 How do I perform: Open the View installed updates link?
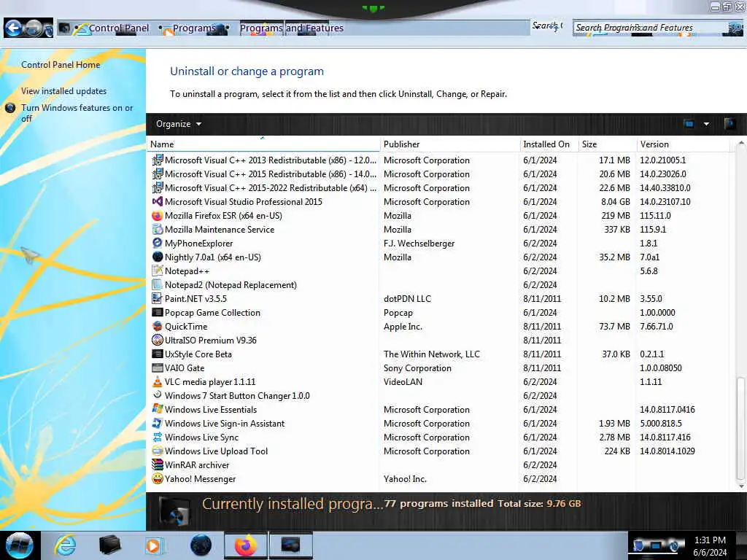point(64,91)
